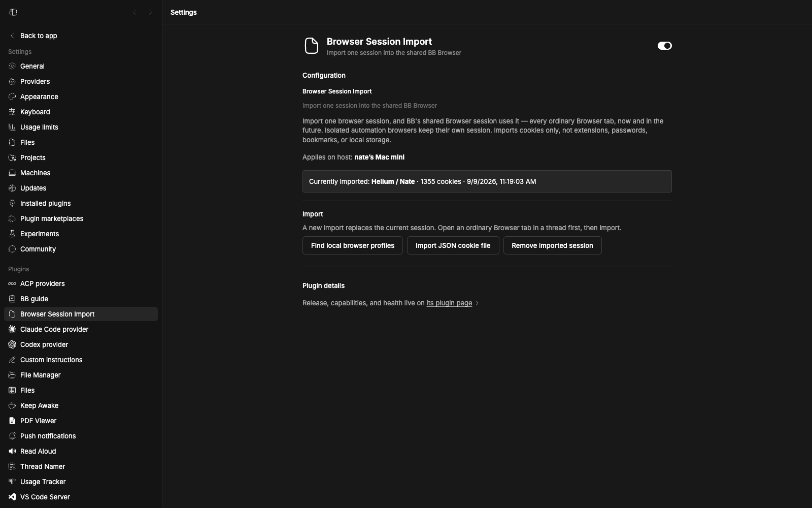The width and height of the screenshot is (812, 508).
Task: Click the Thread Namer icon
Action: click(x=12, y=466)
